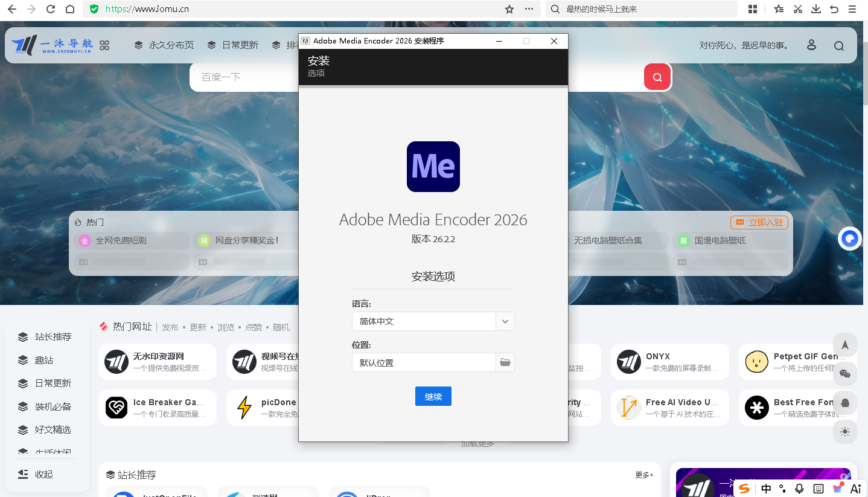This screenshot has height=497, width=868.
Task: Open the 无水印资源网 site card
Action: tap(158, 362)
